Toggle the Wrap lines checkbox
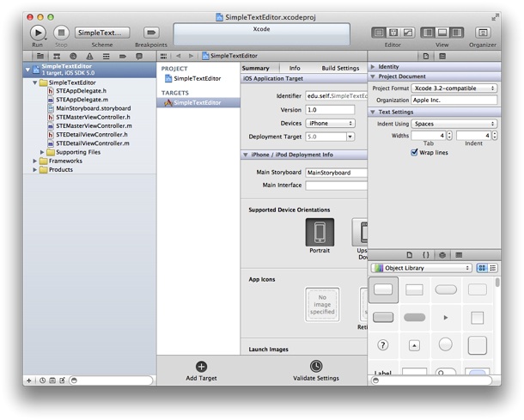 click(x=416, y=152)
